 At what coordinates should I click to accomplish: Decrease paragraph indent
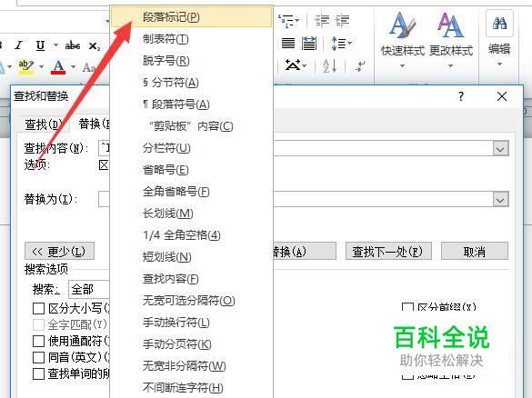322,21
